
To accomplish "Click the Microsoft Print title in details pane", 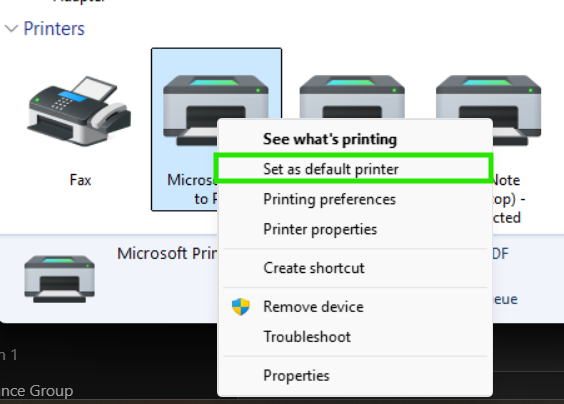I will (x=168, y=254).
